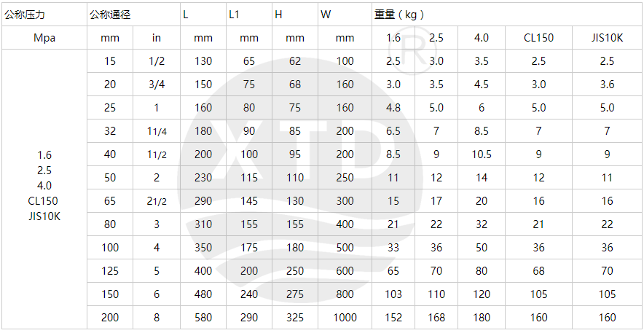Click the 10.5 weight value cell
Screen dimensions: 644x333
482,154
